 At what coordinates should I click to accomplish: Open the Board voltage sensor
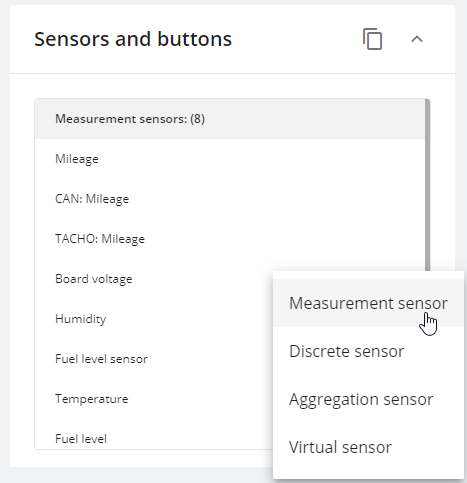(154, 279)
